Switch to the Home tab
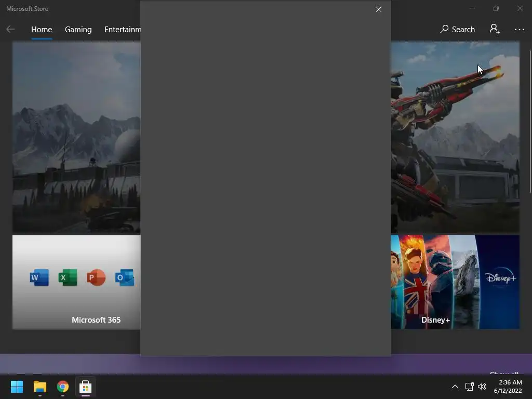532x399 pixels. pyautogui.click(x=42, y=30)
